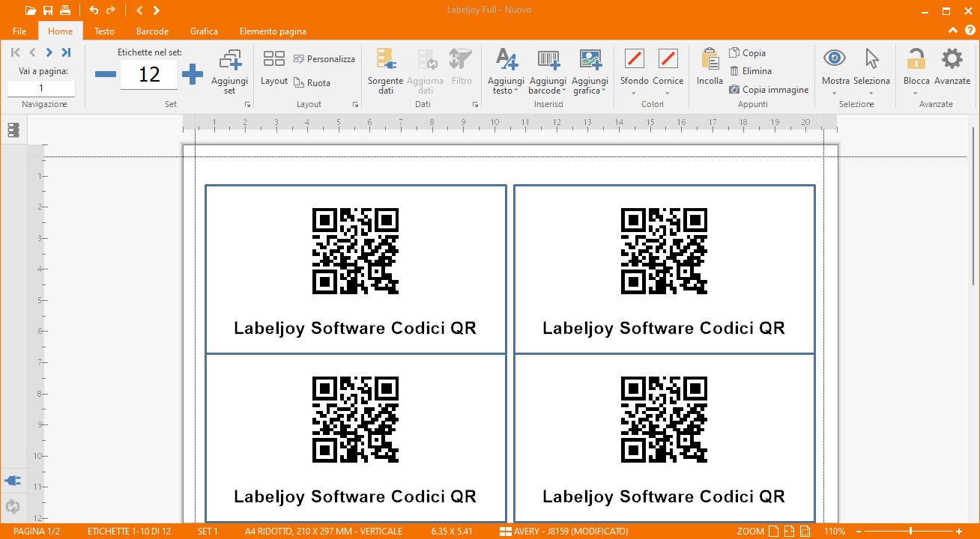The width and height of the screenshot is (980, 539).
Task: Click Incolla paste icon
Action: coord(710,59)
